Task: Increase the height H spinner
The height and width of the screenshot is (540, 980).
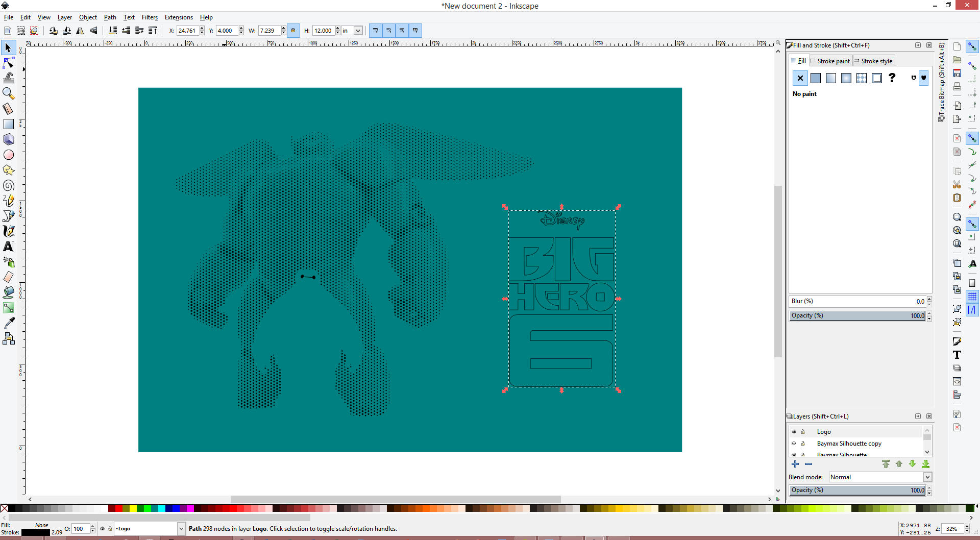Action: tap(337, 28)
